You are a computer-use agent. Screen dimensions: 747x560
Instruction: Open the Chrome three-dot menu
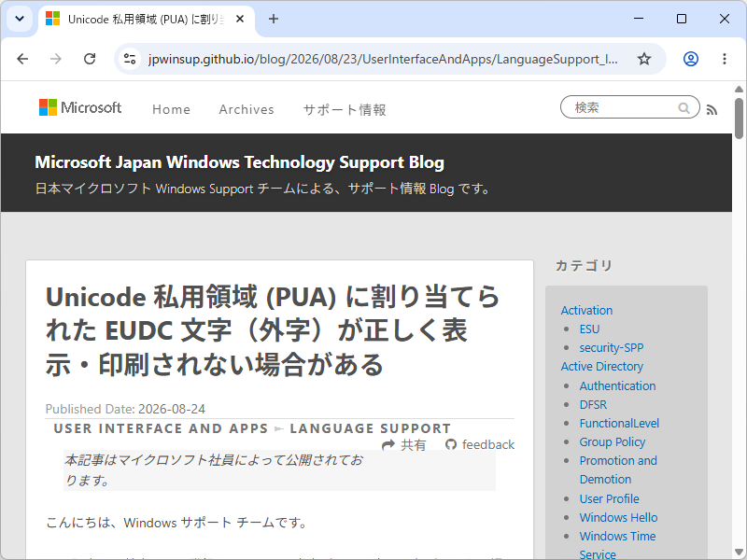tap(725, 59)
